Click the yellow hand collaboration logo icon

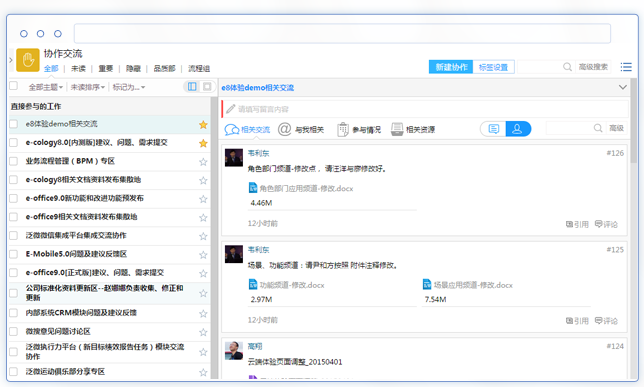pyautogui.click(x=28, y=60)
